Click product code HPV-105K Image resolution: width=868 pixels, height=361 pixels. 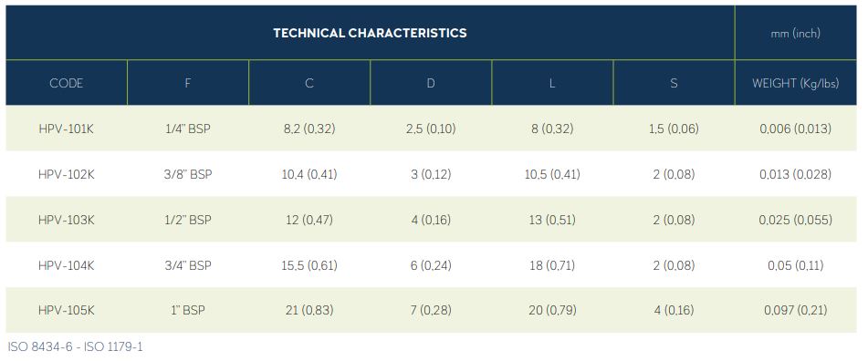point(67,311)
